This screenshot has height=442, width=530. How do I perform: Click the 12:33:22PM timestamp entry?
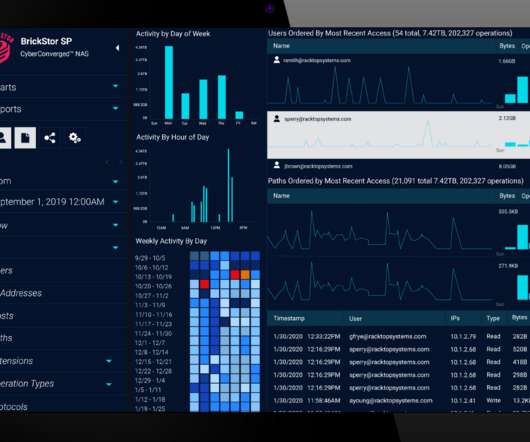tap(323, 336)
